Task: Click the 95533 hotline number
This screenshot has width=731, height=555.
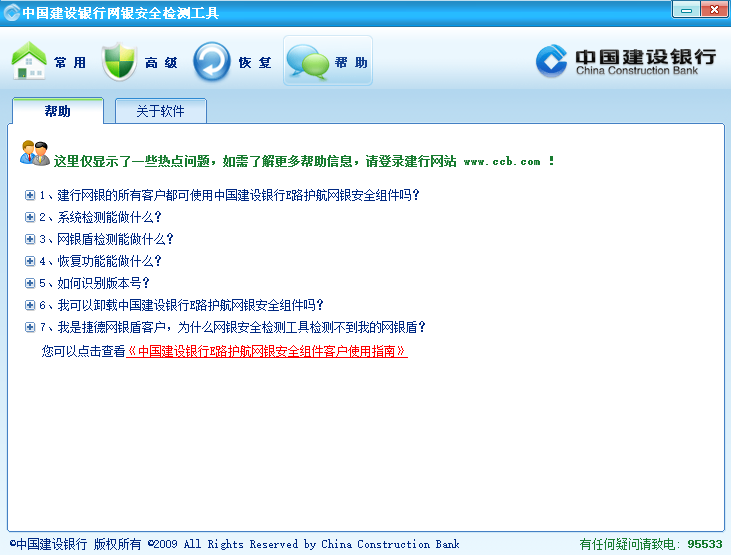Action: [704, 544]
